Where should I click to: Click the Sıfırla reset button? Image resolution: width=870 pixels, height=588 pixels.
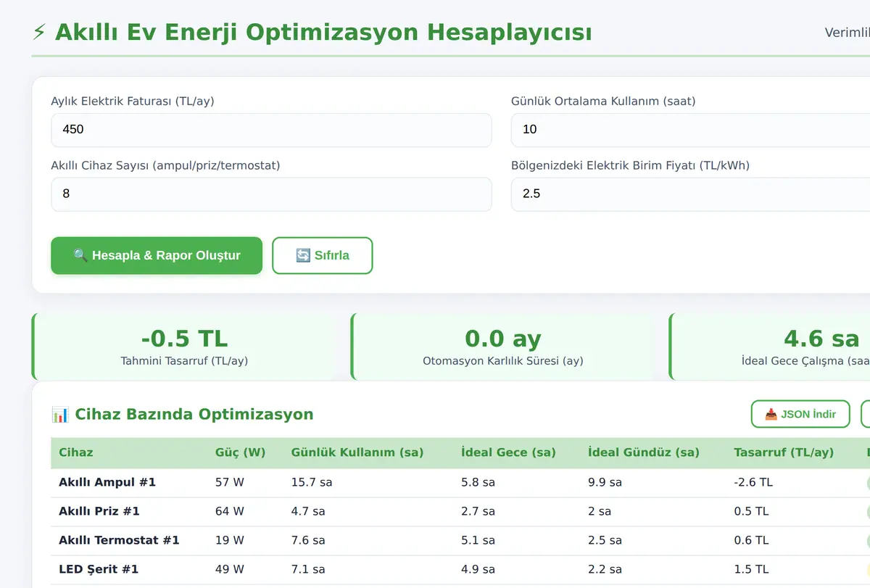(323, 255)
